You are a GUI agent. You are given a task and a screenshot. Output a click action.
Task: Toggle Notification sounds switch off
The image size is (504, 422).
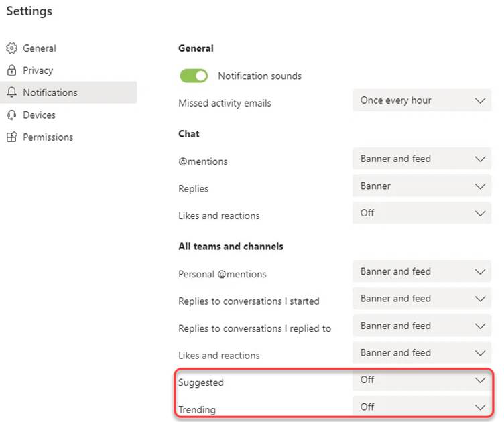pyautogui.click(x=194, y=76)
